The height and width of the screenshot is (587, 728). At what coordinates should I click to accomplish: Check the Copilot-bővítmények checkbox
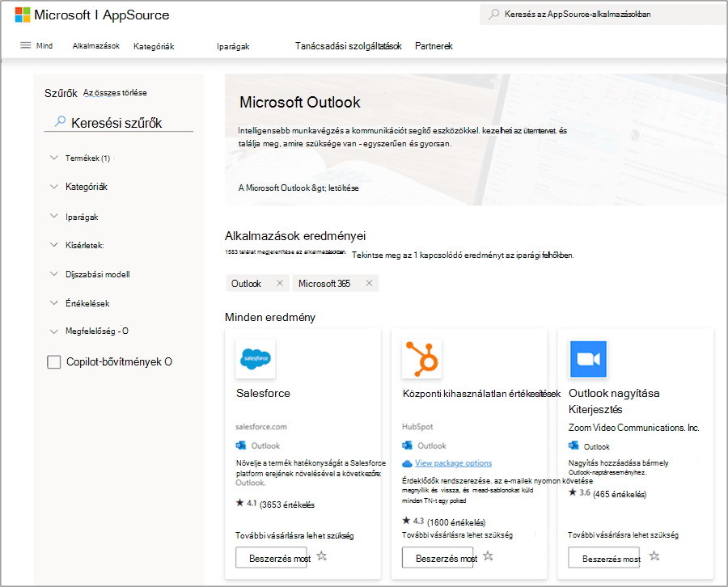(x=54, y=362)
